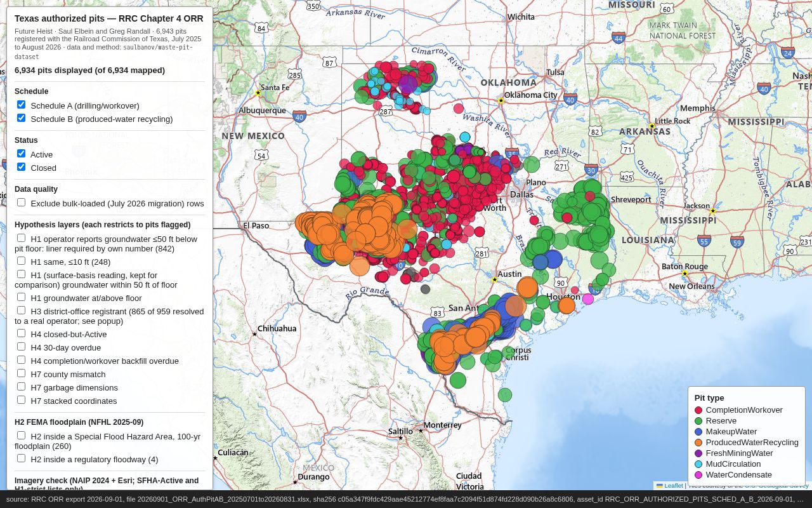
Task: Click the 'H2 FEMA floodplain (NFHL 2025-09)' heading
Action: [79, 422]
